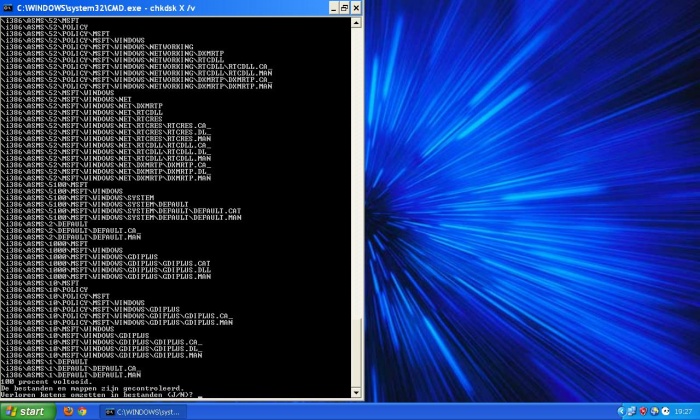Minimize the CMD.exe window
The height and width of the screenshot is (420, 700).
pyautogui.click(x=333, y=8)
